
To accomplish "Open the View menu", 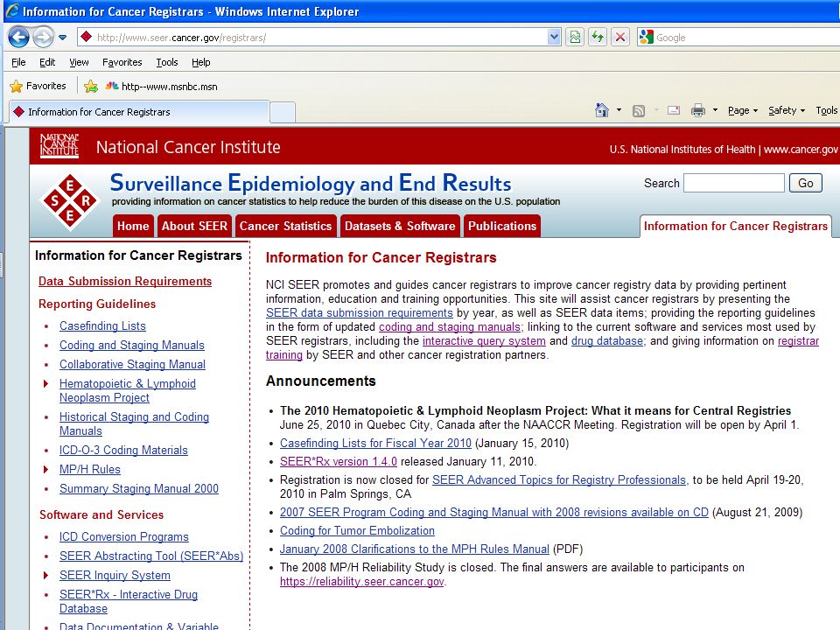I will [79, 62].
